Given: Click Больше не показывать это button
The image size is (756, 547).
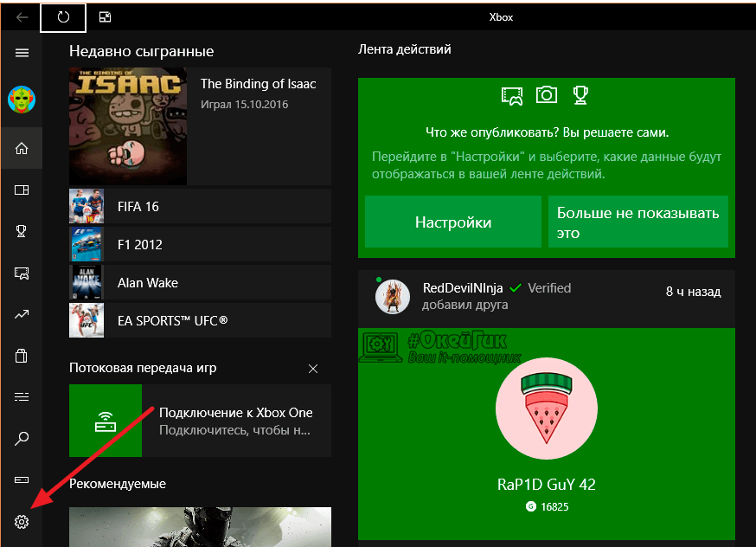Looking at the screenshot, I should (638, 222).
